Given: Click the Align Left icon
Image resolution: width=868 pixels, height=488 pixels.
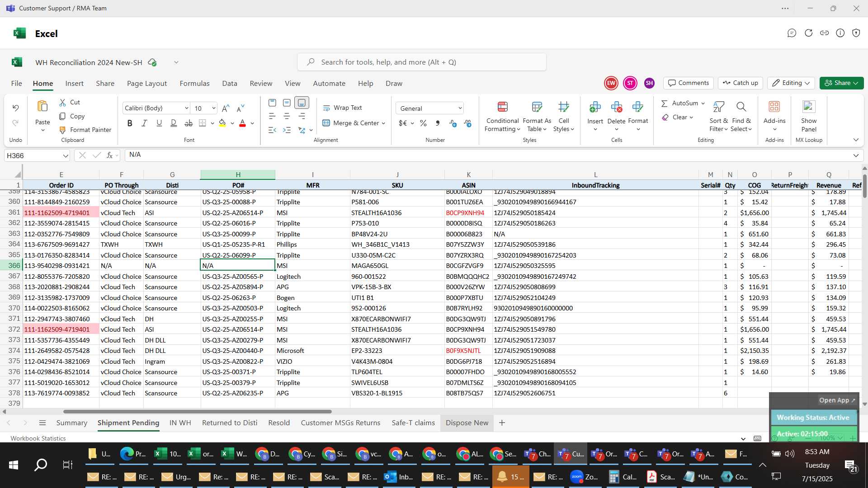Looking at the screenshot, I should [272, 116].
